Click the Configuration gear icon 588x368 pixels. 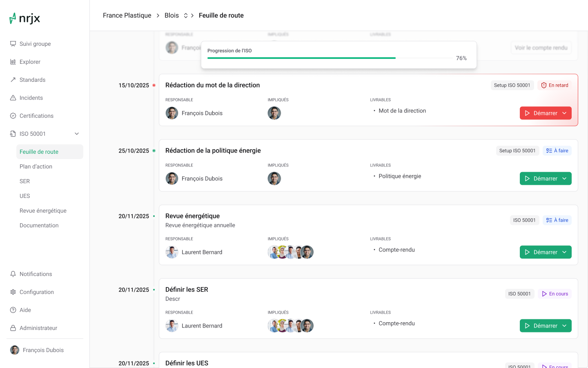pyautogui.click(x=13, y=292)
